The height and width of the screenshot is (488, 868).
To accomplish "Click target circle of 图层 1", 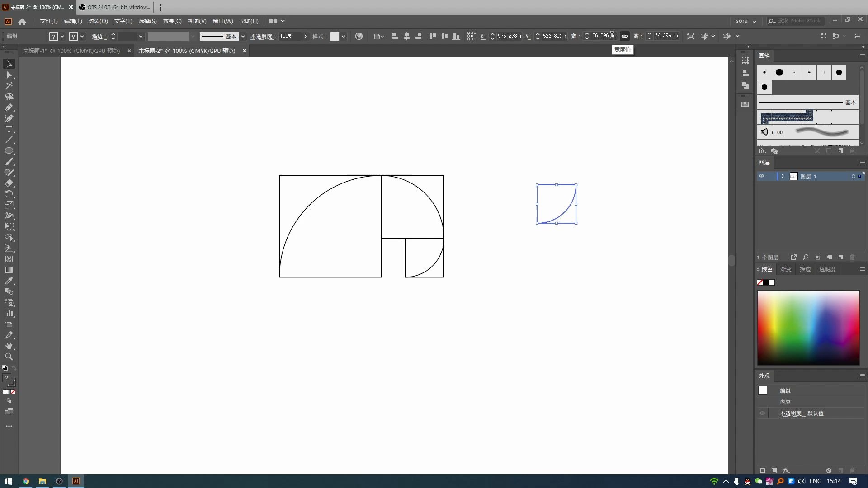I will 854,176.
